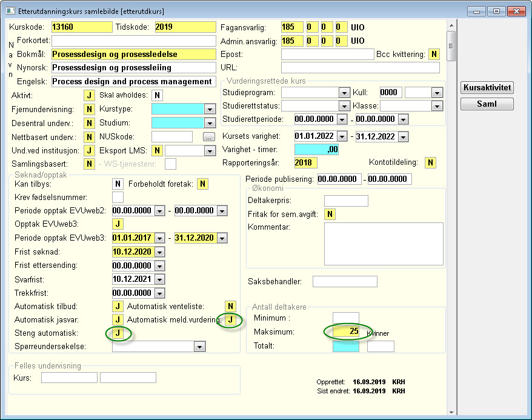532x420 pixels.
Task: Click the Nynorsk course name field
Action: [x=134, y=67]
